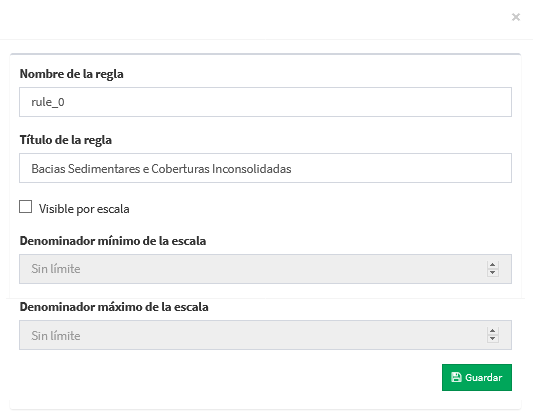Enable the Visible por escala checkbox

[25, 207]
